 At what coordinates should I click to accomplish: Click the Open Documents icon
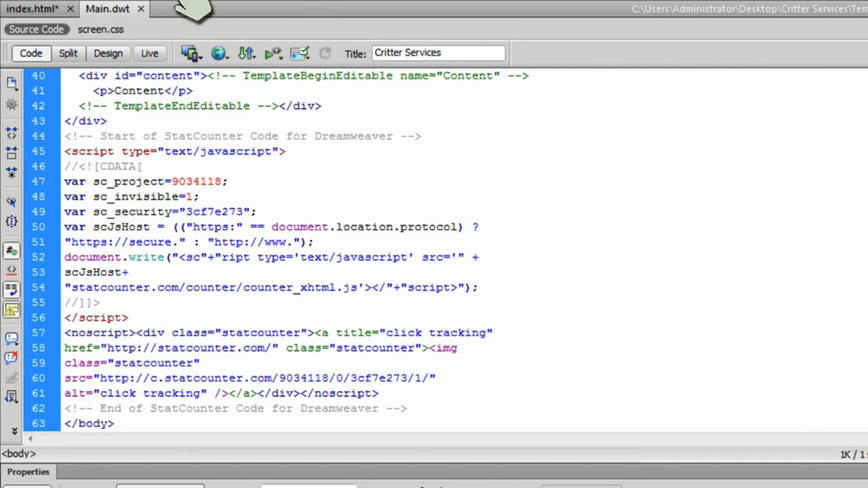(x=11, y=83)
